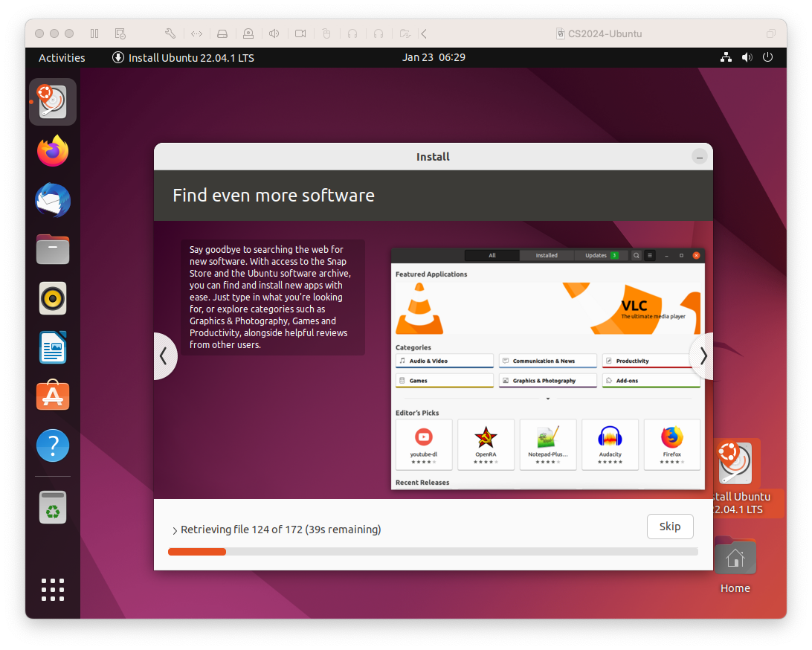The height and width of the screenshot is (650, 812).
Task: Go to the next installer slide
Action: click(703, 356)
